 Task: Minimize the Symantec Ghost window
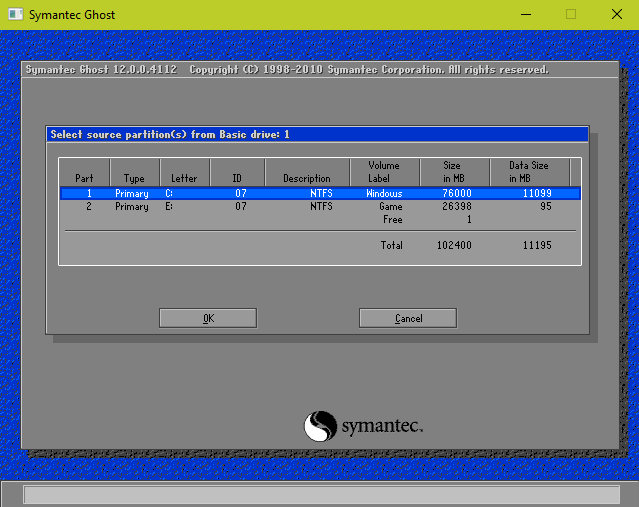click(526, 14)
